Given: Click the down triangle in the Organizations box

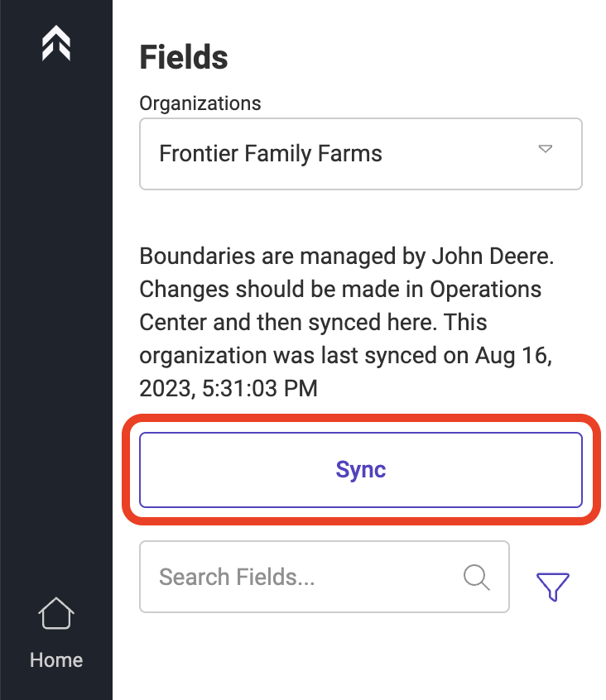Looking at the screenshot, I should [x=546, y=149].
